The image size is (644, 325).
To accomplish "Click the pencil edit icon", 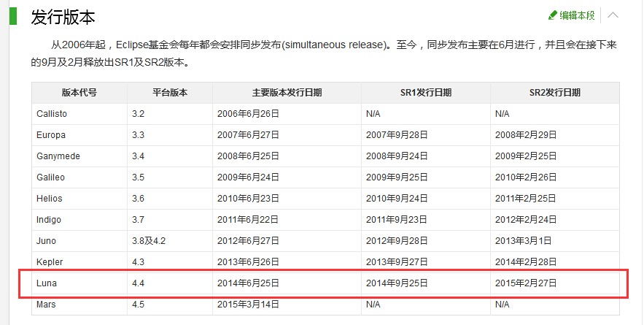I will [553, 15].
